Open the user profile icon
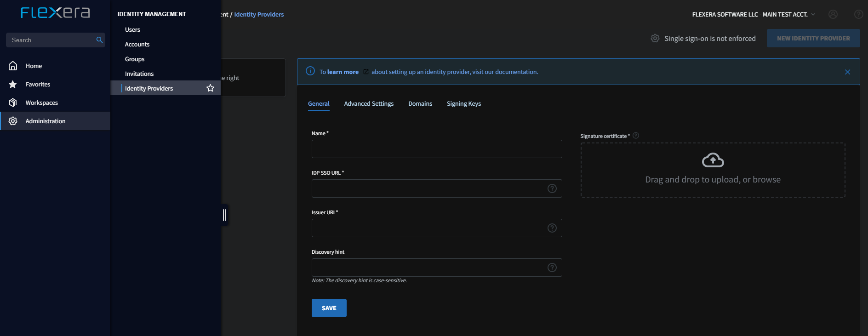Screen dimensions: 868x336 [x=833, y=14]
